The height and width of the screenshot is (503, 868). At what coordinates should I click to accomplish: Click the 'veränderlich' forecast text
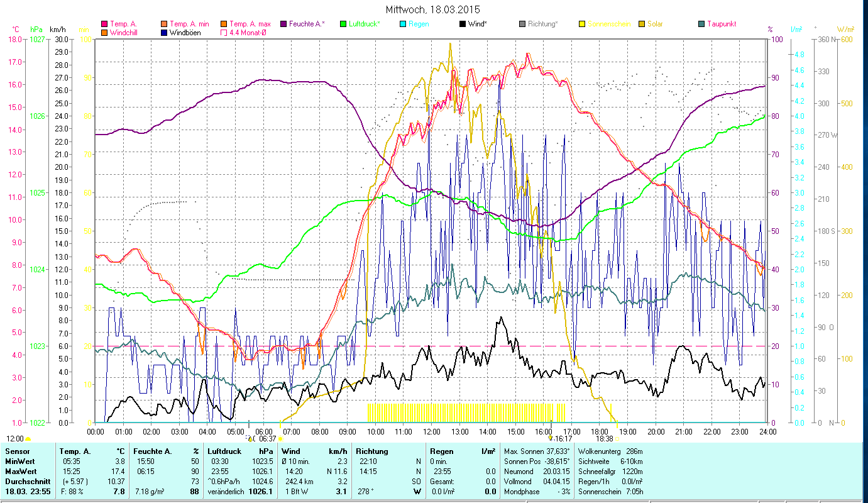coord(226,492)
